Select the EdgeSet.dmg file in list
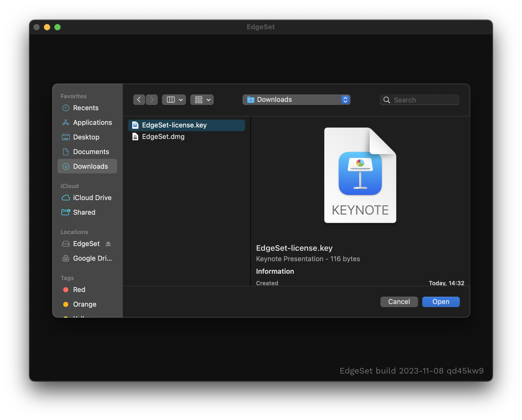The image size is (522, 420). 163,136
